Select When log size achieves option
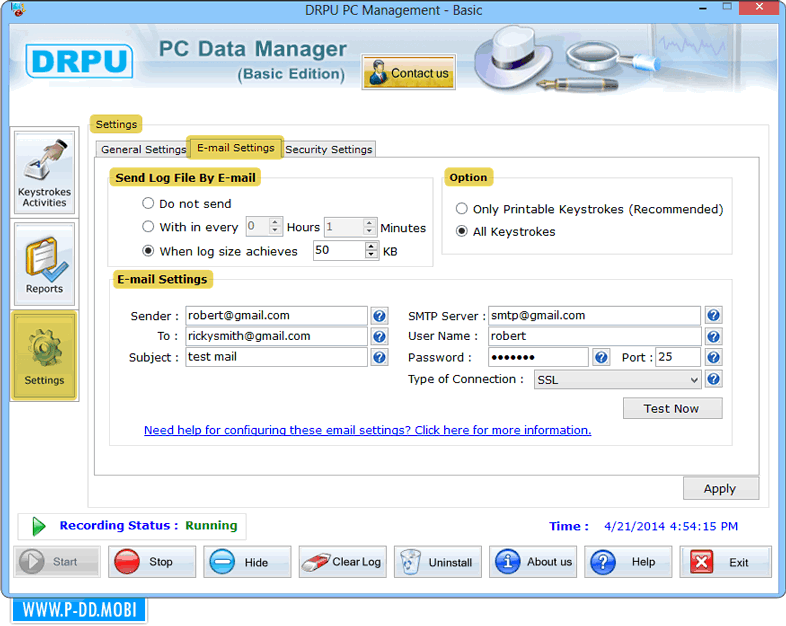The width and height of the screenshot is (786, 626). tap(148, 251)
